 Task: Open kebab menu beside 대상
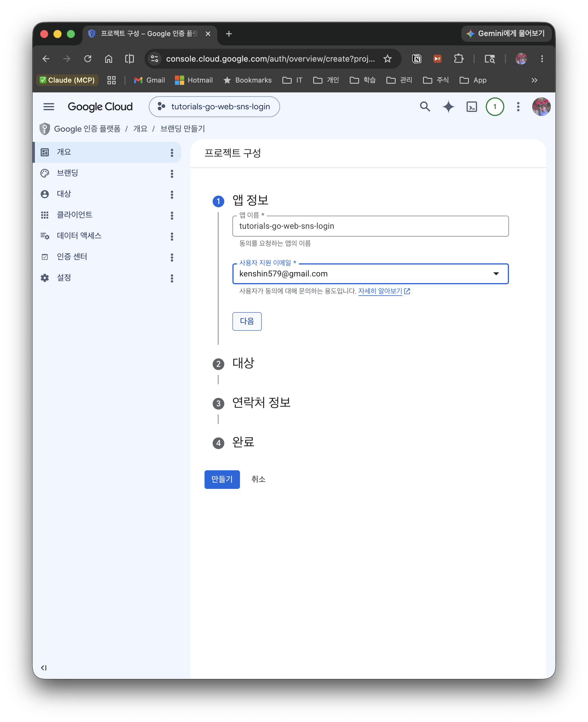(172, 195)
